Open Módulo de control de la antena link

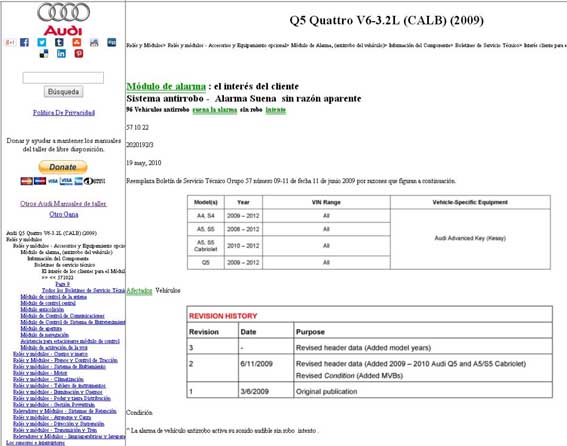(54, 297)
